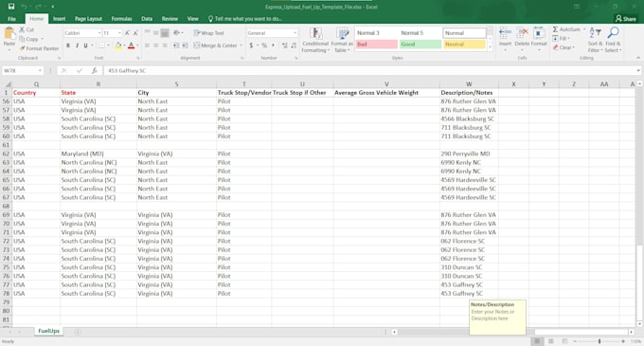Click the fill color paint bucket
644x346 pixels.
[x=117, y=46]
